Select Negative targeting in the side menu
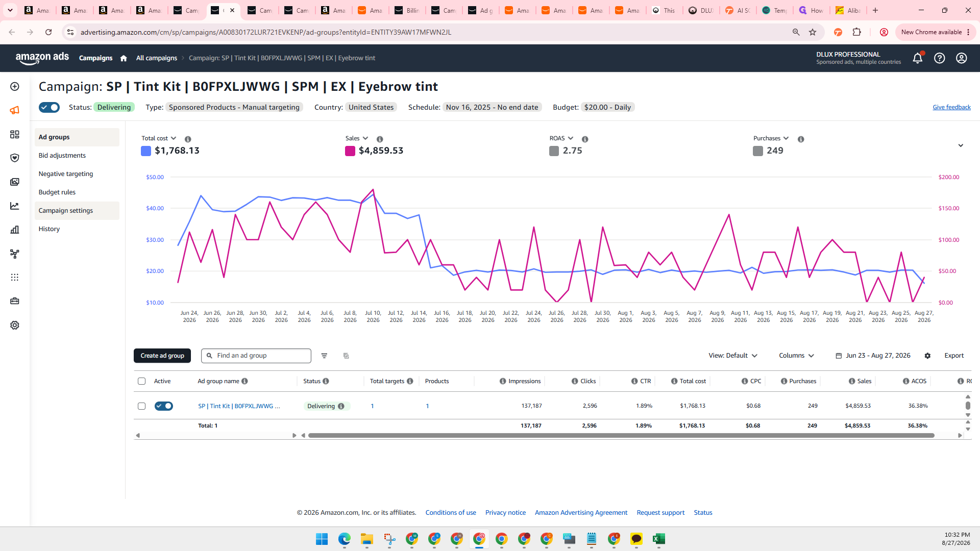The height and width of the screenshot is (551, 980). (x=77, y=174)
